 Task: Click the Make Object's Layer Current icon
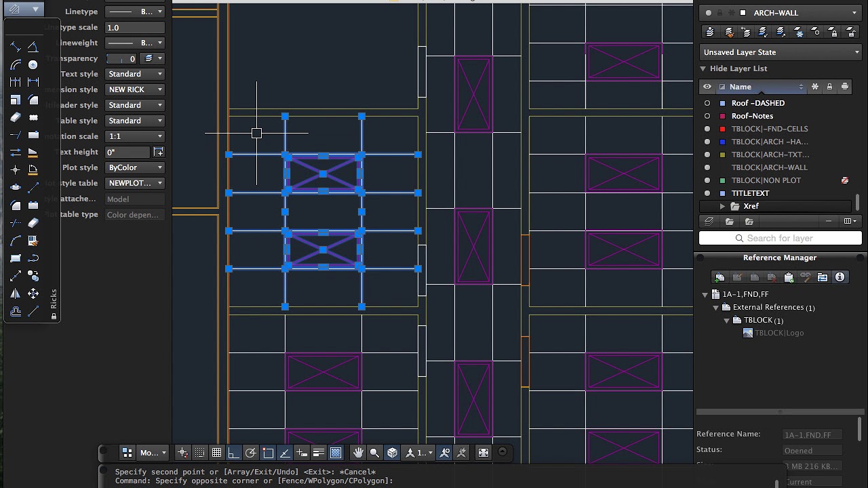(x=710, y=32)
